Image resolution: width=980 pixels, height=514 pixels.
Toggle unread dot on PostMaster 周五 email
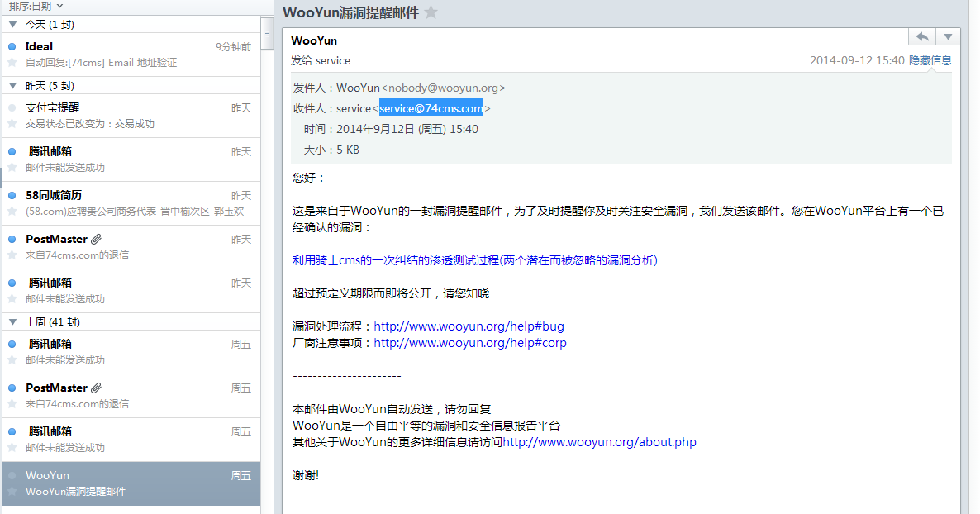(12, 388)
